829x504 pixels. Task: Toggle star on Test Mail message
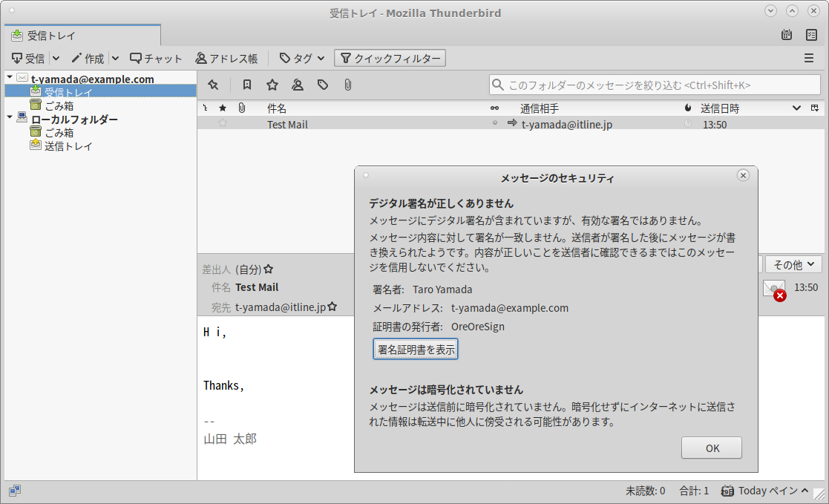(222, 124)
